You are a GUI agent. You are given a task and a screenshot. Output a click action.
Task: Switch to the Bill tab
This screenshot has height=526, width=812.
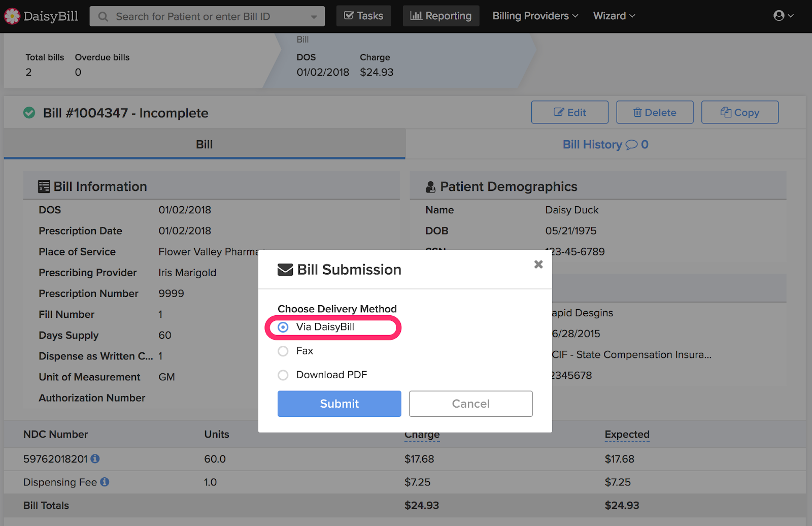[x=205, y=144]
